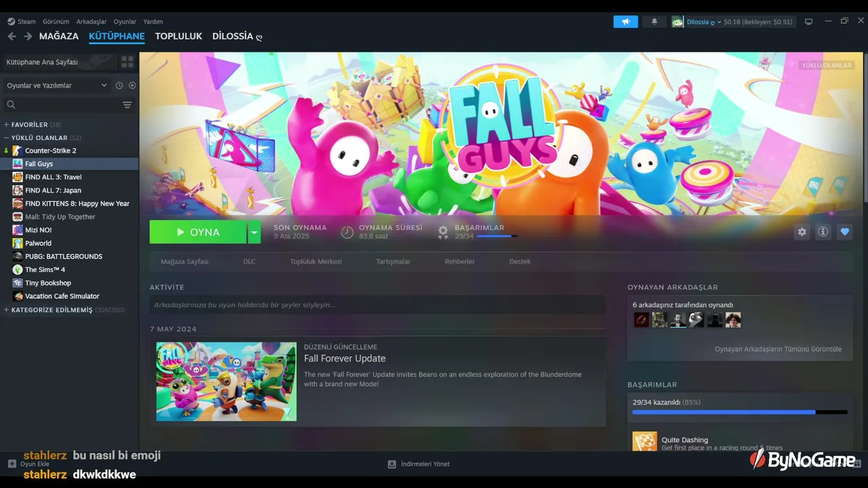
Task: Open the Oyunlar menu
Action: click(x=125, y=22)
